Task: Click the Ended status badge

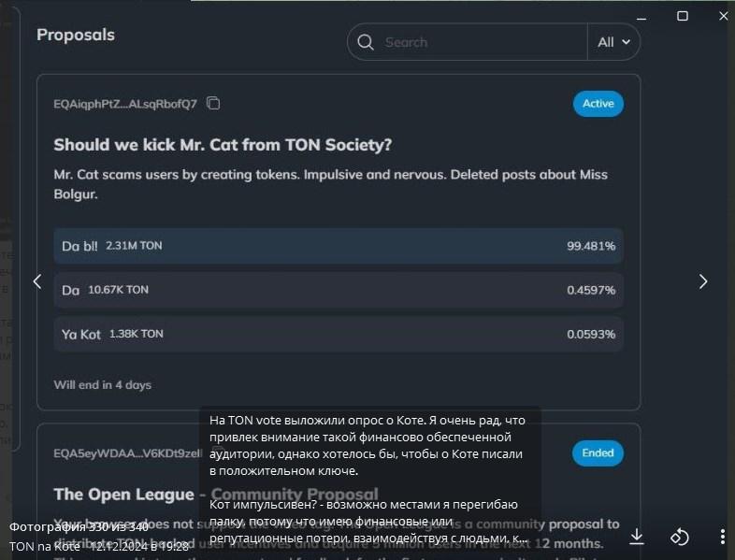Action: pyautogui.click(x=598, y=453)
